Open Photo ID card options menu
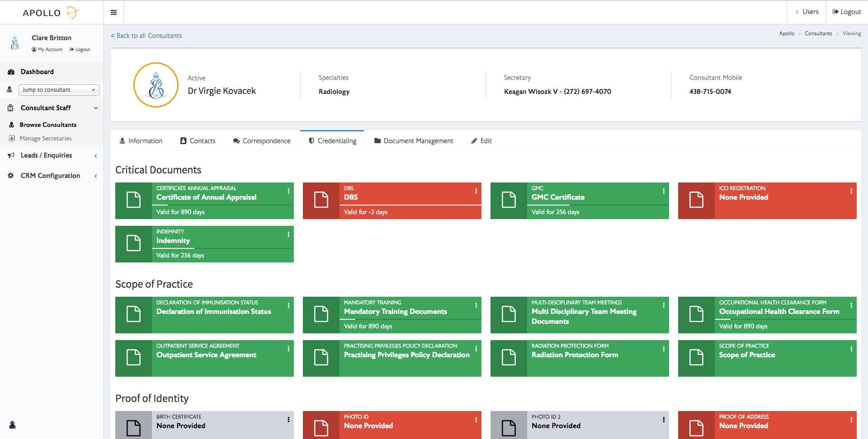Screen dimensions: 868x439 [476, 420]
